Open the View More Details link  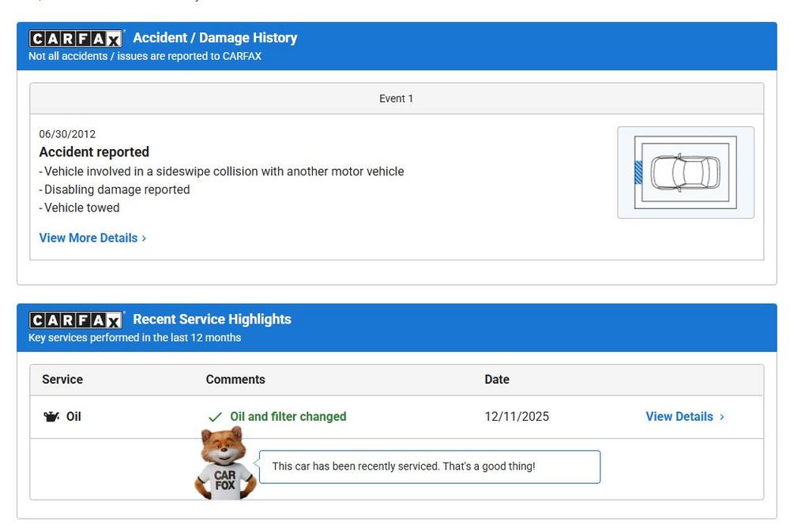coord(88,238)
